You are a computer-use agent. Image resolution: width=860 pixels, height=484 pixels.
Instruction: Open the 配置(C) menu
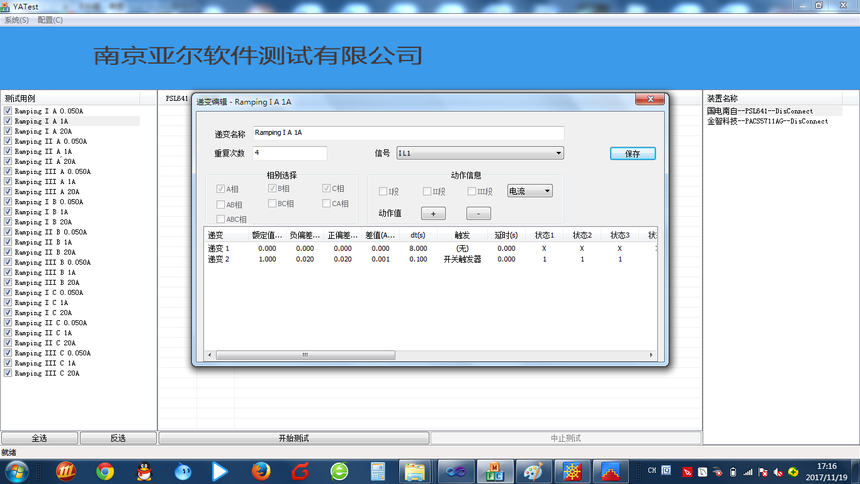click(50, 20)
